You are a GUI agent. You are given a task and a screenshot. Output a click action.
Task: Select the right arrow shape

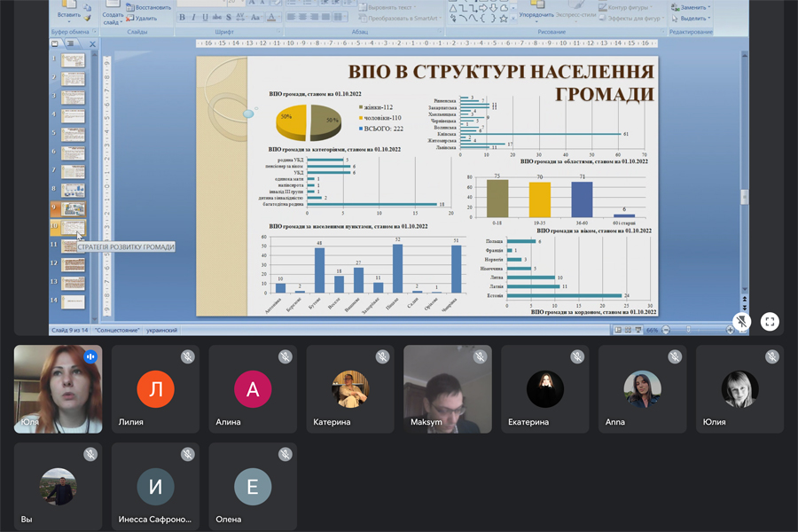coord(483,8)
